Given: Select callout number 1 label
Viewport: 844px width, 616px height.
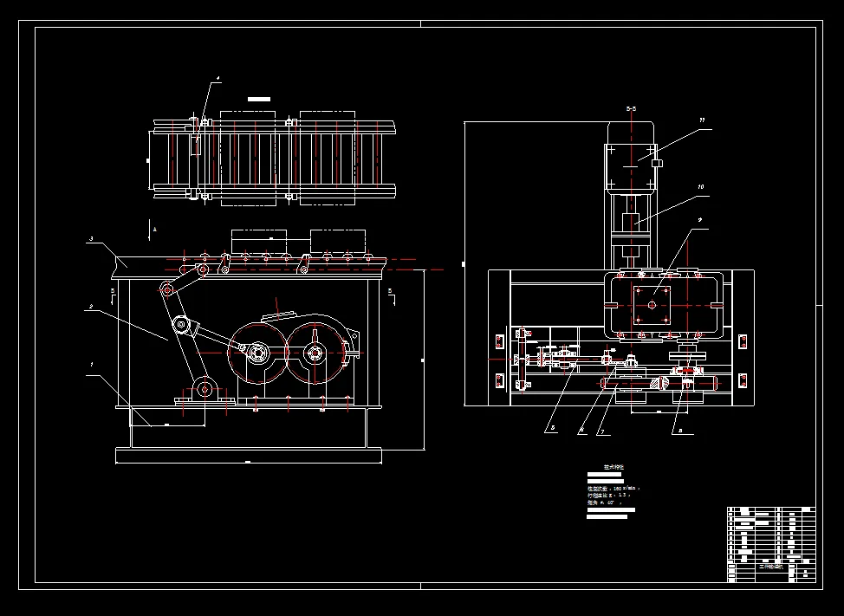Looking at the screenshot, I should pyautogui.click(x=92, y=365).
